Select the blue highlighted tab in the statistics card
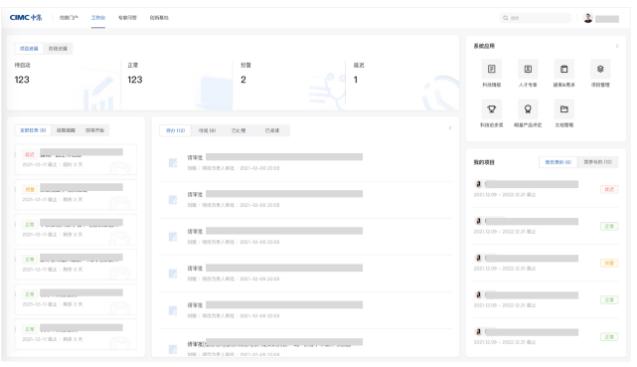The image size is (637, 367). (29, 49)
